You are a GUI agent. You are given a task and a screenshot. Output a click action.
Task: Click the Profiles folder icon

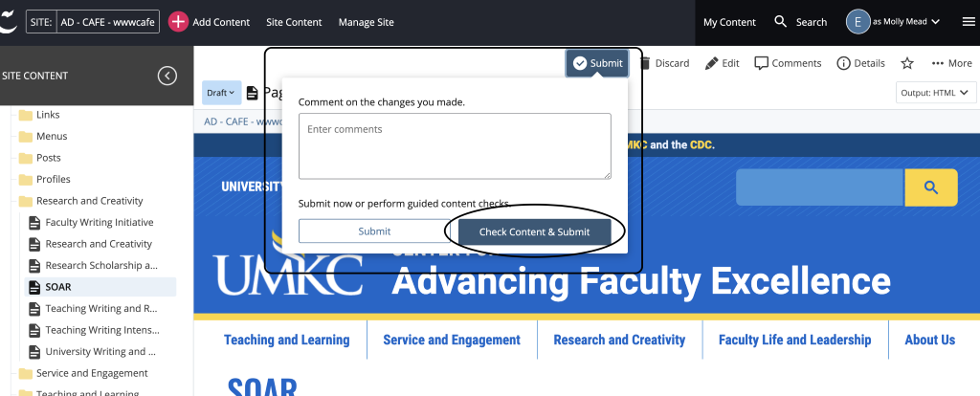coord(26,180)
